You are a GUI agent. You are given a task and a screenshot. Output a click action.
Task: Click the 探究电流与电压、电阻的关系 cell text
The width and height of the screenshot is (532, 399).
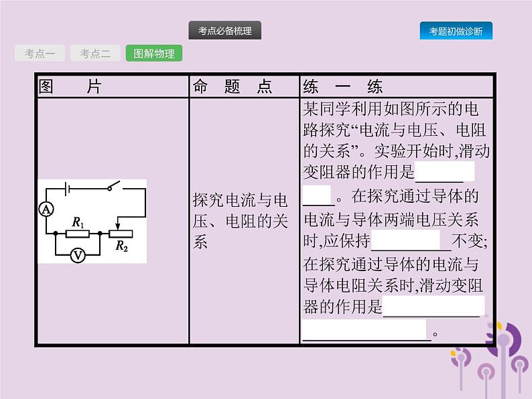coord(240,221)
